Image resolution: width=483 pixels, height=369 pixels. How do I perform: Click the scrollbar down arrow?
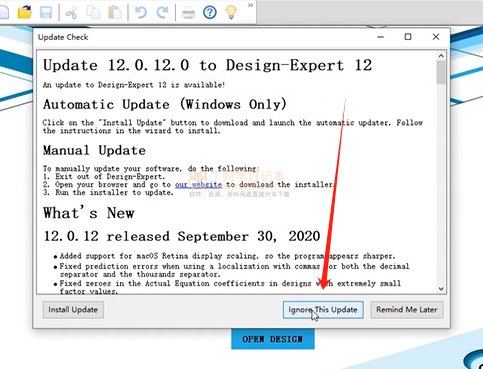tap(441, 289)
